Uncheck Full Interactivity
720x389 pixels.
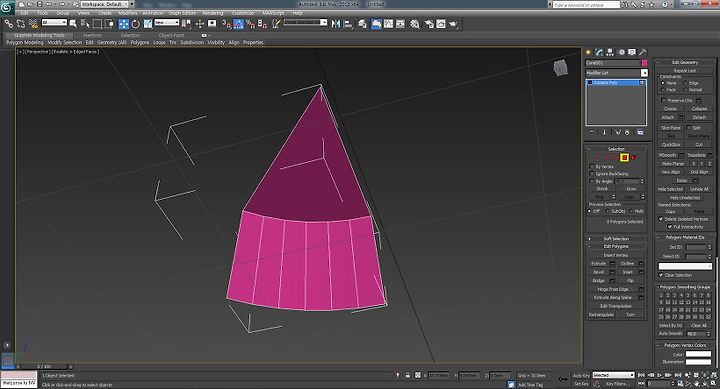click(669, 226)
